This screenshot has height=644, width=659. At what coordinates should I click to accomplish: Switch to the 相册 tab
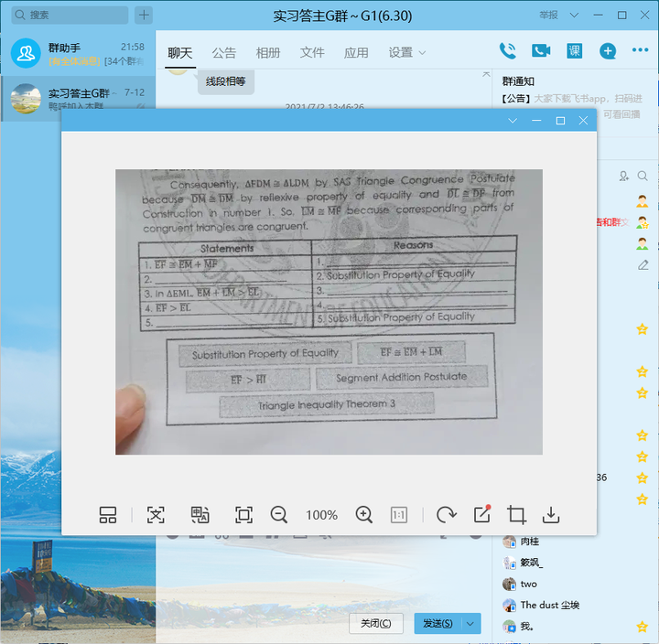pyautogui.click(x=268, y=53)
